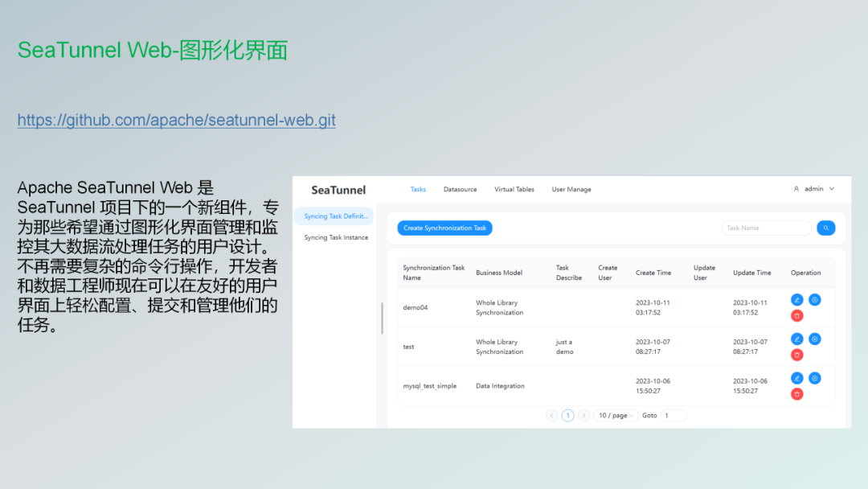Click the Update Time column header
Image resolution: width=868 pixels, height=489 pixels.
tap(751, 273)
